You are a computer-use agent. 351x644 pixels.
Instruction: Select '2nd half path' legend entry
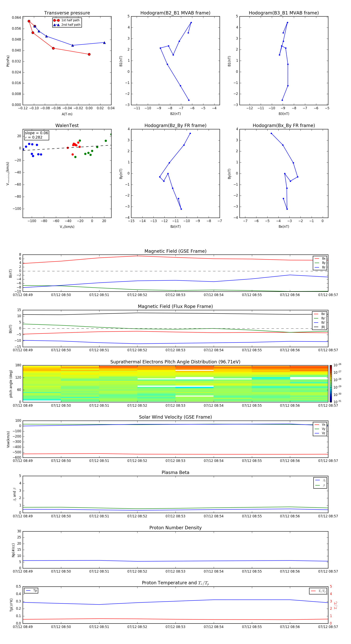pyautogui.click(x=67, y=25)
